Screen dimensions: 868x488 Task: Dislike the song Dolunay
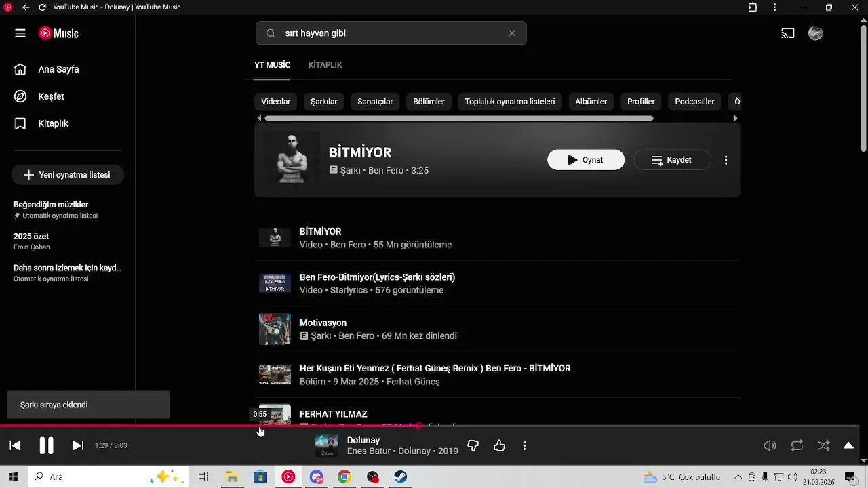tap(473, 445)
